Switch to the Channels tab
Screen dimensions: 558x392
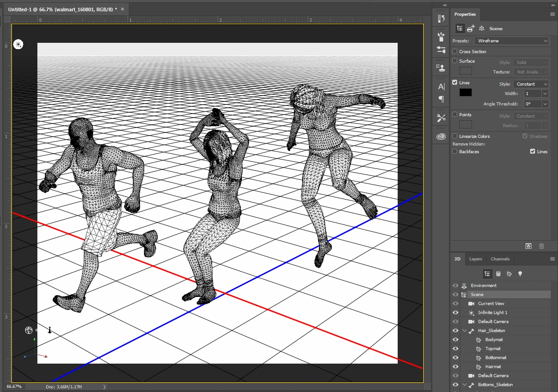[x=500, y=259]
